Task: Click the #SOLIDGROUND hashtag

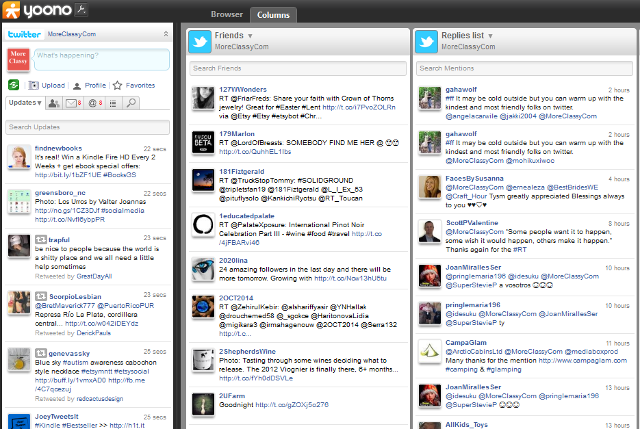Action: [x=325, y=180]
